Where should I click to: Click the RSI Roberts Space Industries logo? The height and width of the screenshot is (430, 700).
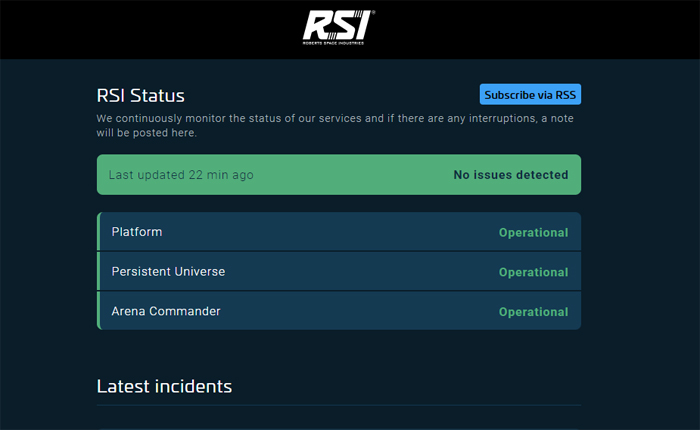coord(339,27)
